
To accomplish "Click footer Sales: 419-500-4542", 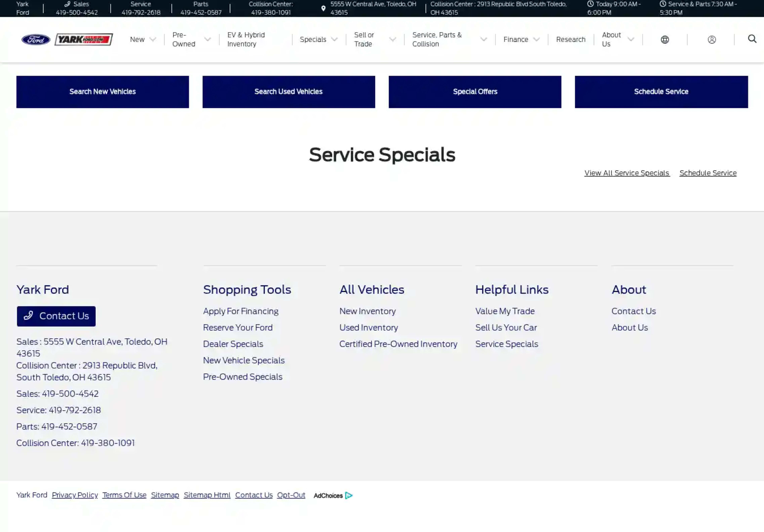I will (x=57, y=394).
